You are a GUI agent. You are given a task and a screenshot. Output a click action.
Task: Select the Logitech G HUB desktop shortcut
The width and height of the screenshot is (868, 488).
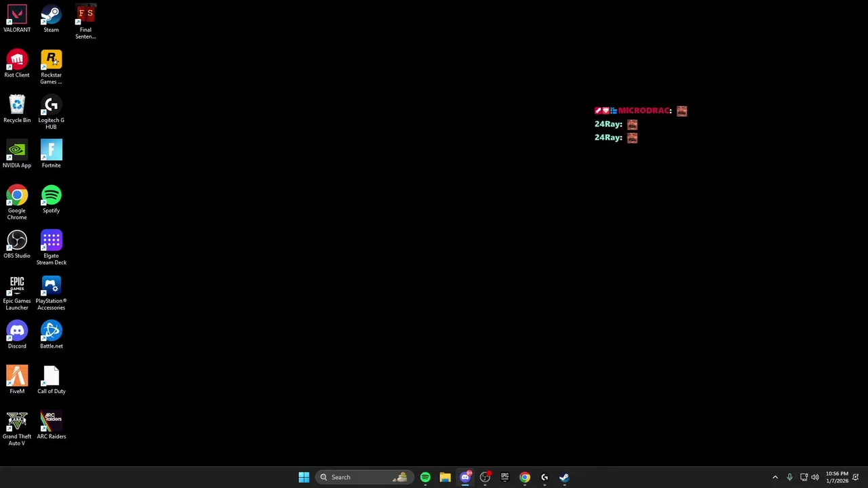click(51, 113)
